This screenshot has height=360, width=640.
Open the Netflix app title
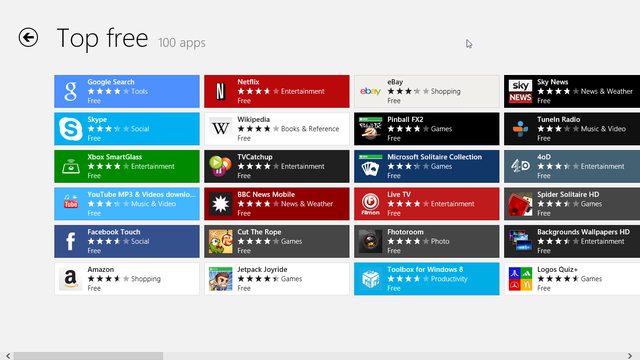pos(248,82)
